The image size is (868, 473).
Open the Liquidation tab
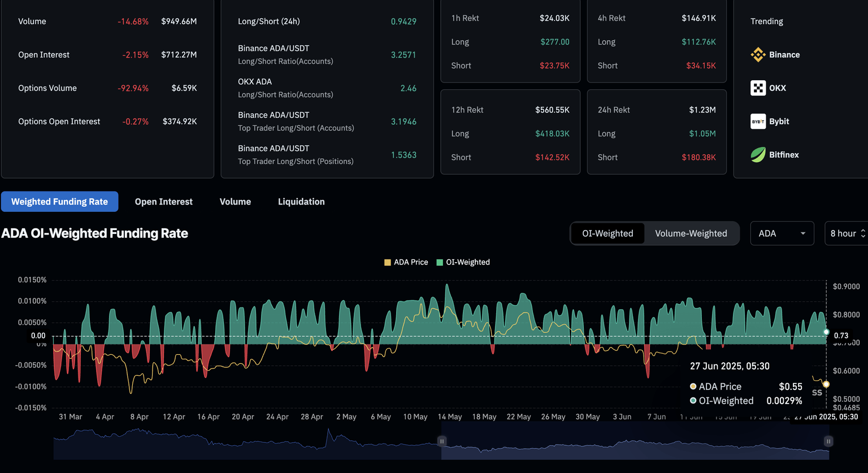pos(301,202)
